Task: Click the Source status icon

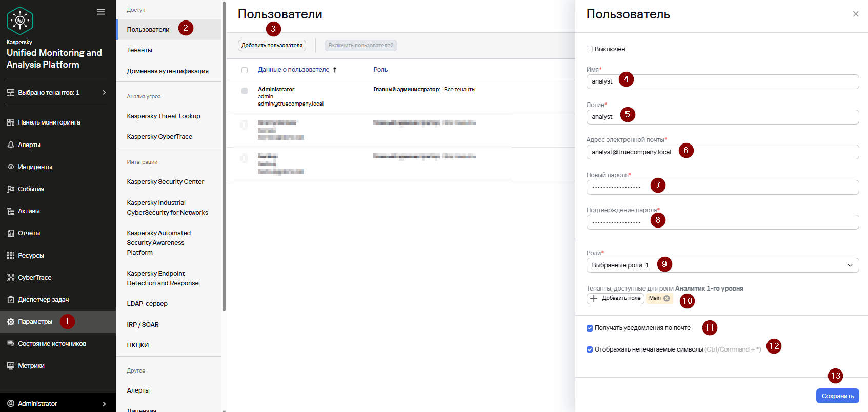Action: (x=11, y=344)
